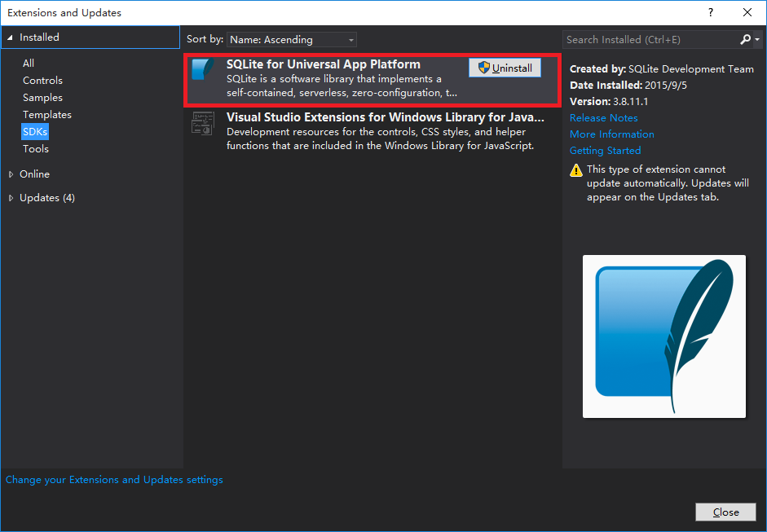Screen dimensions: 767x532
Task: Click the search magnifier icon
Action: click(x=745, y=40)
